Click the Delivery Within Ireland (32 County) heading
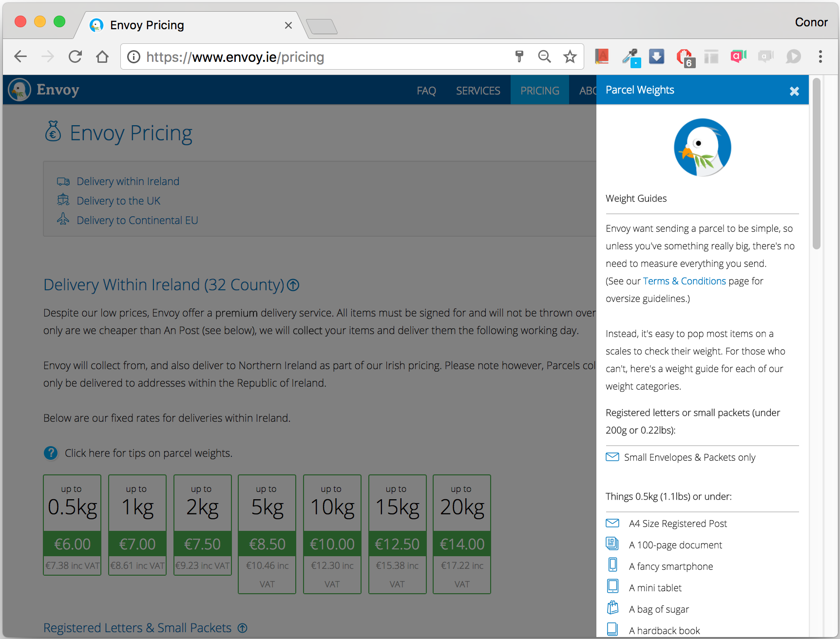This screenshot has width=840, height=639. (164, 285)
